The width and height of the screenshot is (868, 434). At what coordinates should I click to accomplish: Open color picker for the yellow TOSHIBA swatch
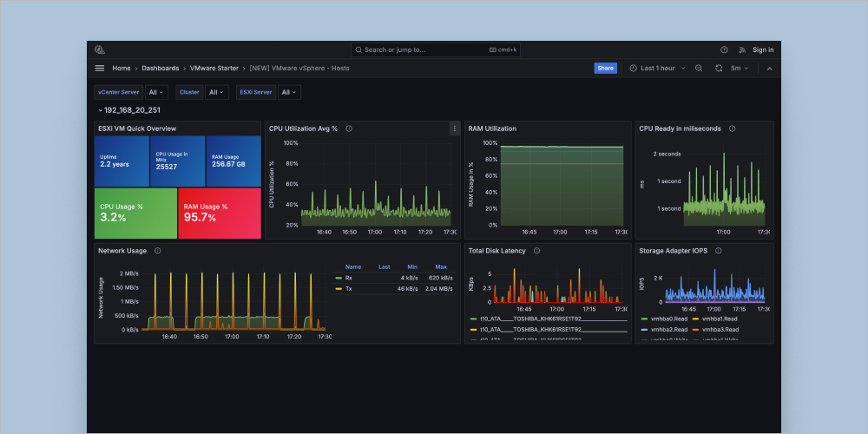[x=473, y=330]
